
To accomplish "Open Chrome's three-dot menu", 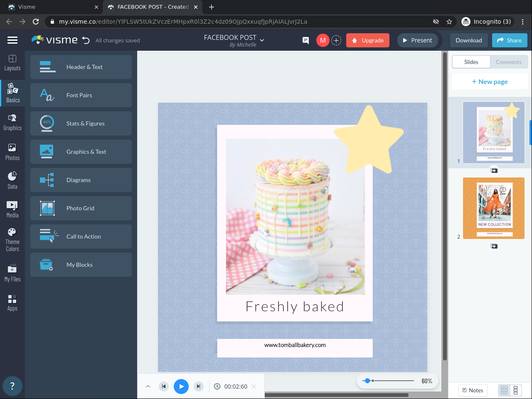I will click(523, 22).
